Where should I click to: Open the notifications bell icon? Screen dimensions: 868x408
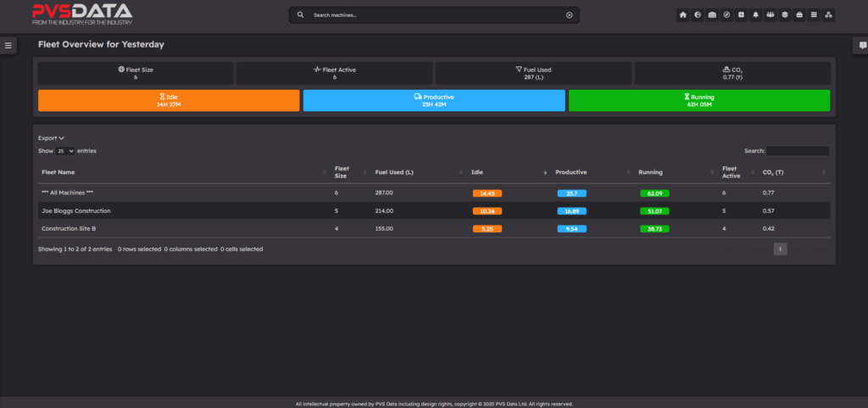coord(755,15)
